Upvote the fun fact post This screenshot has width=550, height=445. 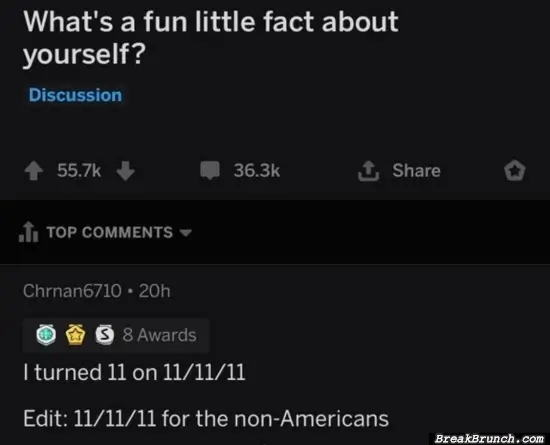click(34, 170)
